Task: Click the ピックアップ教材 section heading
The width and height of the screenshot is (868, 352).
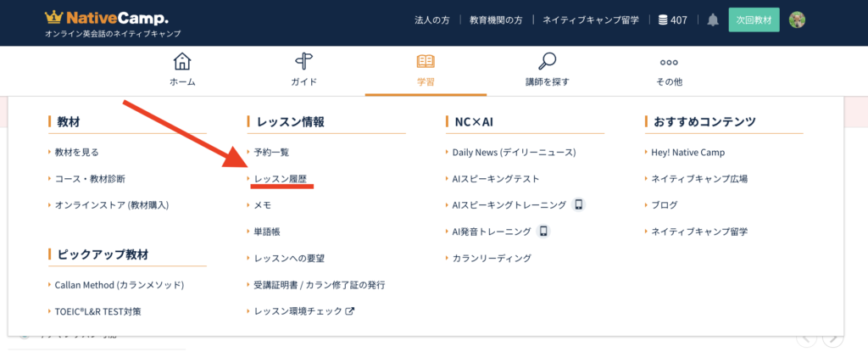Action: tap(103, 254)
